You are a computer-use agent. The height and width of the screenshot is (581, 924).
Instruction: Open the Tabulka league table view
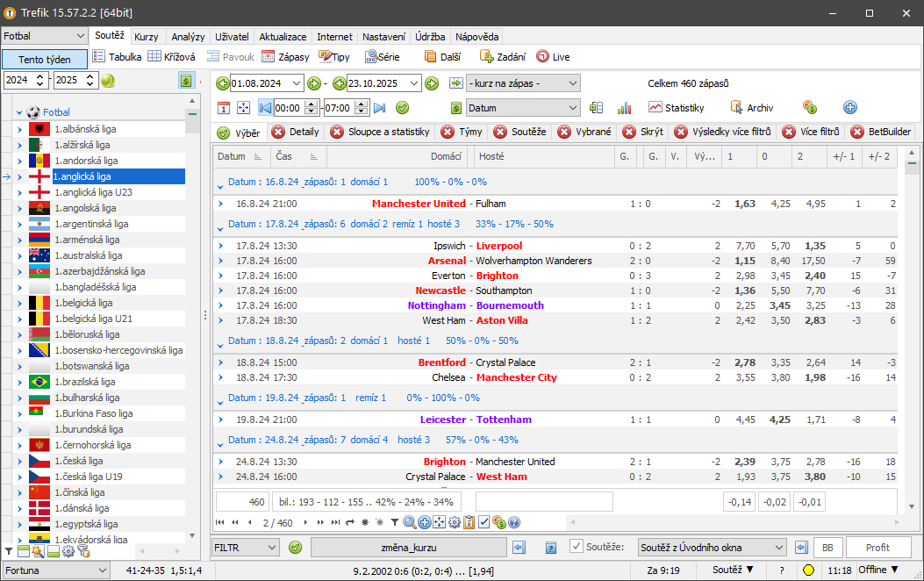coord(118,57)
